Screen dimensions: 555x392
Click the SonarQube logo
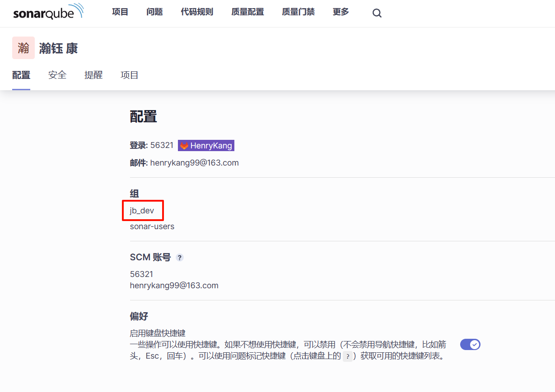(x=48, y=12)
